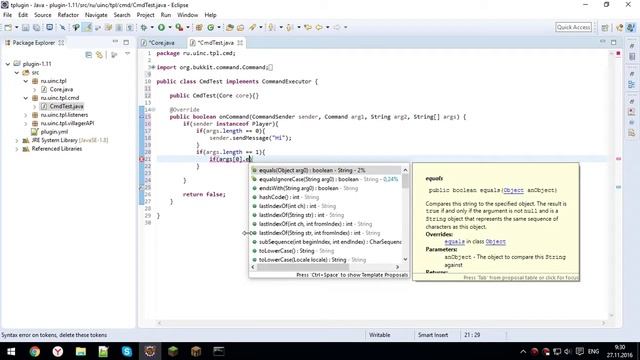Open the Package Explorer view menu arrow
The height and width of the screenshot is (360, 640).
(127, 54)
